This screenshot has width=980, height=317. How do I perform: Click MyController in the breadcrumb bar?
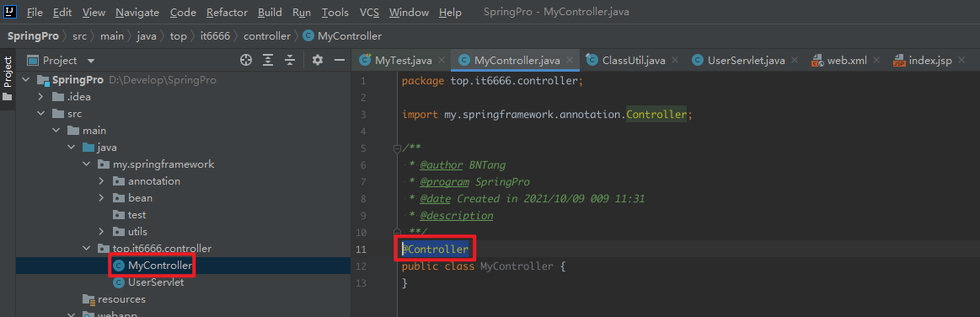pos(342,36)
